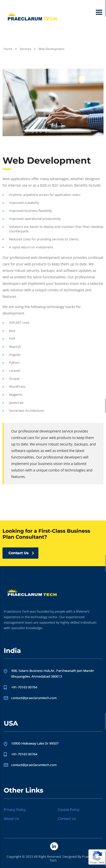Select Web Development breadcrumb item
Image resolution: width=106 pixels, height=868 pixels.
pyautogui.click(x=51, y=49)
